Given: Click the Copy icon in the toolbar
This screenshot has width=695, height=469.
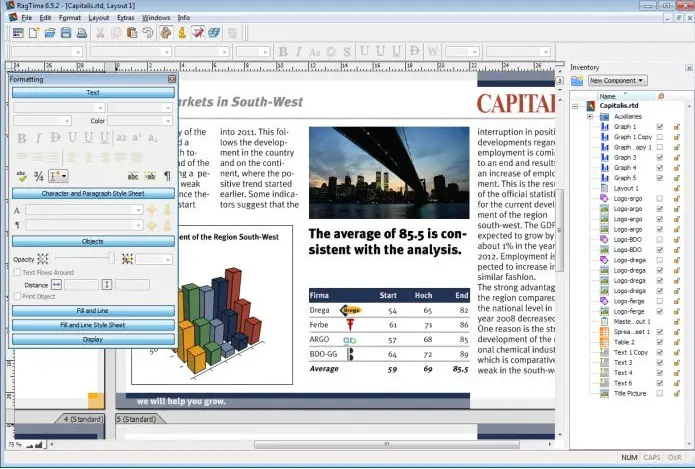Looking at the screenshot, I should click(116, 33).
